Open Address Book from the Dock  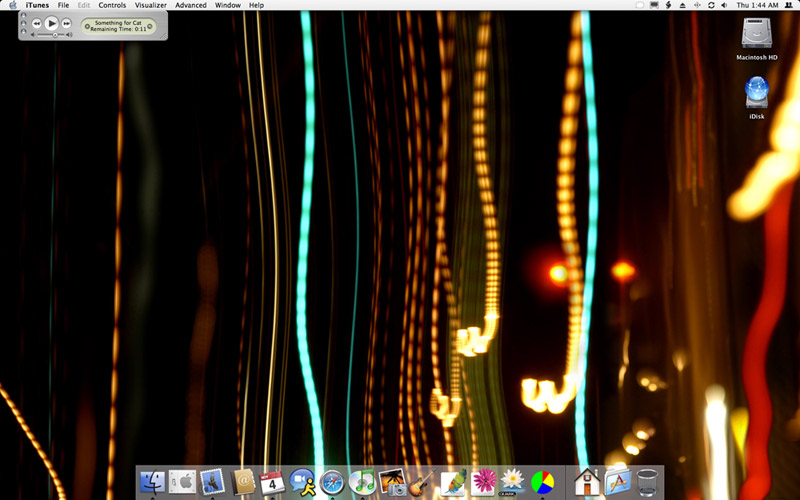pyautogui.click(x=242, y=482)
